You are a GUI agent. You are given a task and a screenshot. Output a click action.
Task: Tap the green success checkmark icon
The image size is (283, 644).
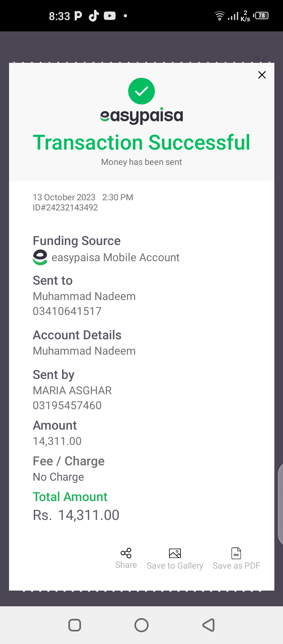[x=141, y=91]
